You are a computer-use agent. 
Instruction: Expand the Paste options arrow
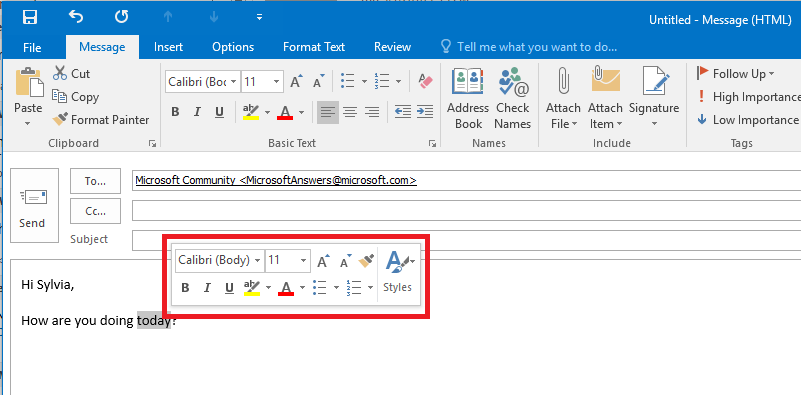click(28, 124)
